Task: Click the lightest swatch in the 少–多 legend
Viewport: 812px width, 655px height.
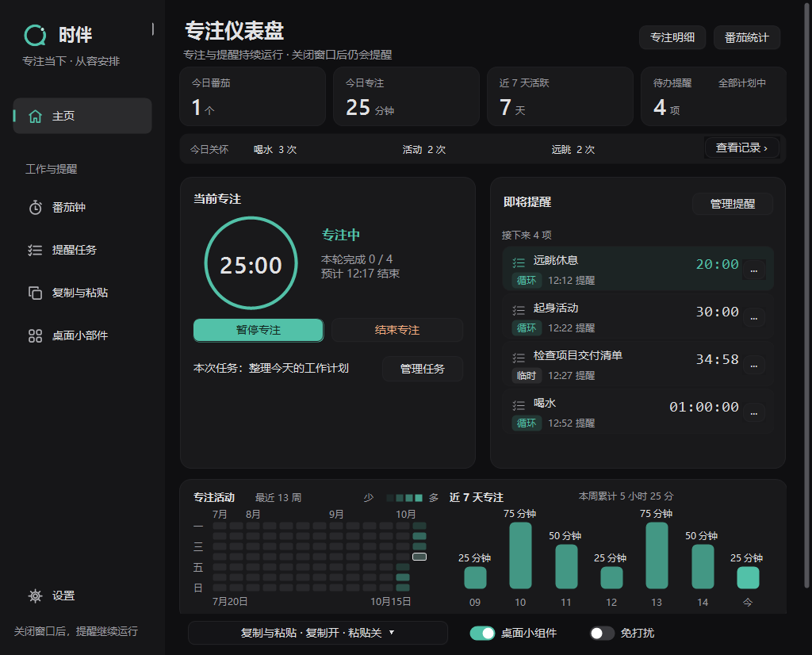Action: tap(390, 498)
